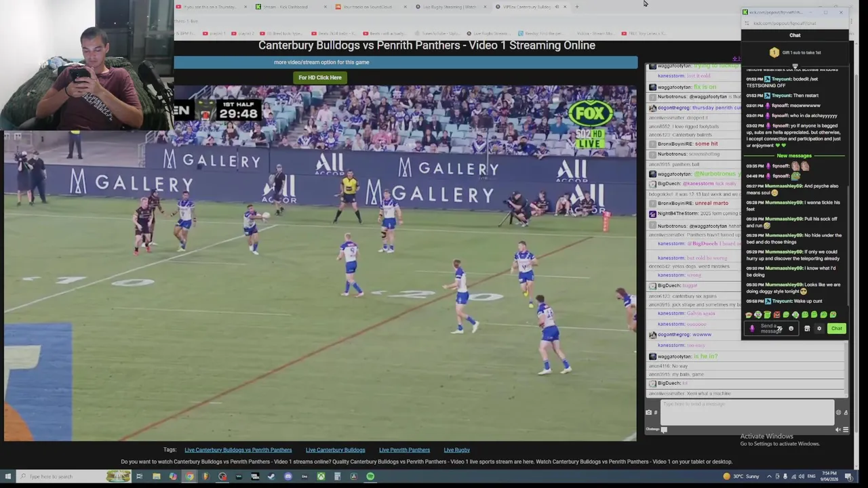Click the camera icon in the Chatango chat
The width and height of the screenshot is (868, 488).
pyautogui.click(x=648, y=412)
